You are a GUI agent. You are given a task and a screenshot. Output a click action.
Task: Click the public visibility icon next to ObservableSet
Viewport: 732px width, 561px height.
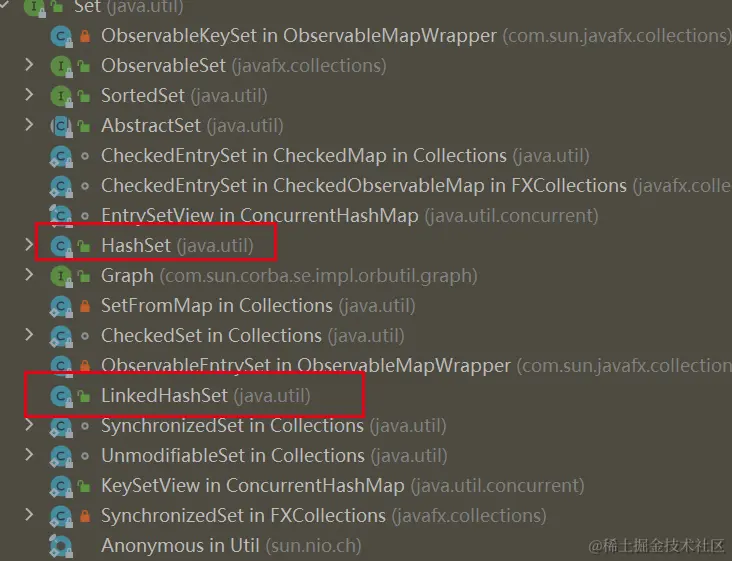84,67
